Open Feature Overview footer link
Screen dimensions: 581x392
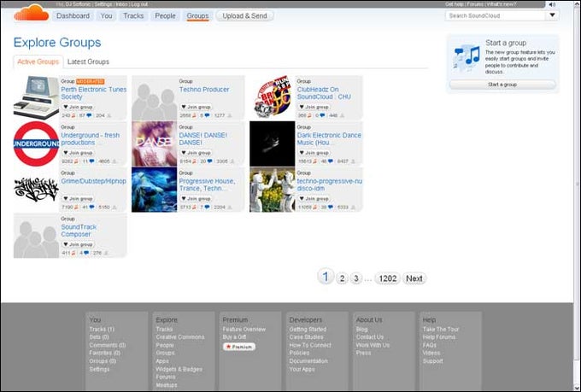(x=244, y=330)
